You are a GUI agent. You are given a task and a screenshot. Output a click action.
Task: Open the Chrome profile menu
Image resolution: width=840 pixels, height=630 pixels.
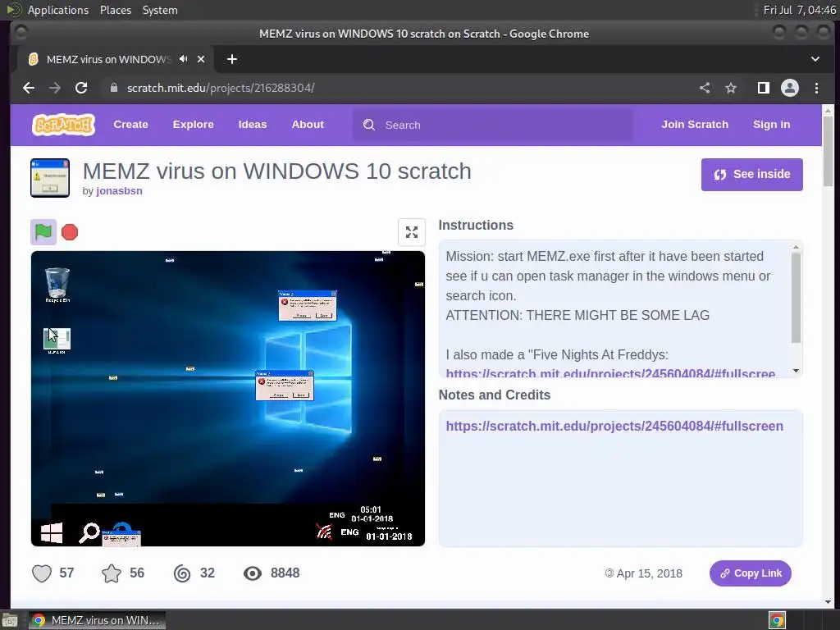point(790,88)
